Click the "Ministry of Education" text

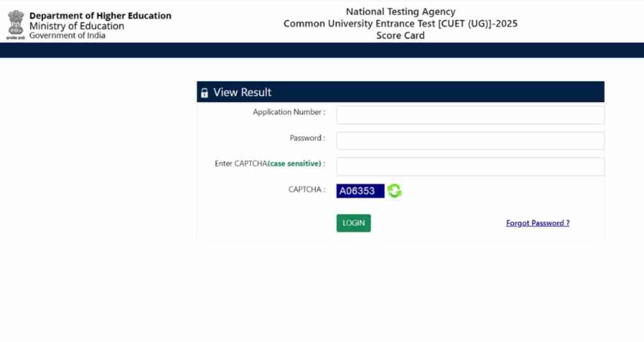point(77,26)
